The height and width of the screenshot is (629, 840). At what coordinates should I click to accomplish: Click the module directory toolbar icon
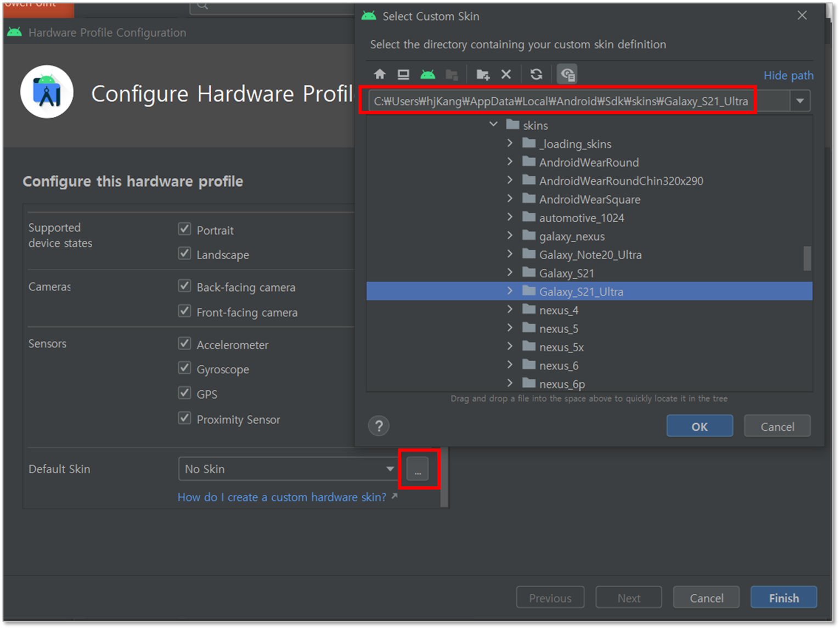452,74
